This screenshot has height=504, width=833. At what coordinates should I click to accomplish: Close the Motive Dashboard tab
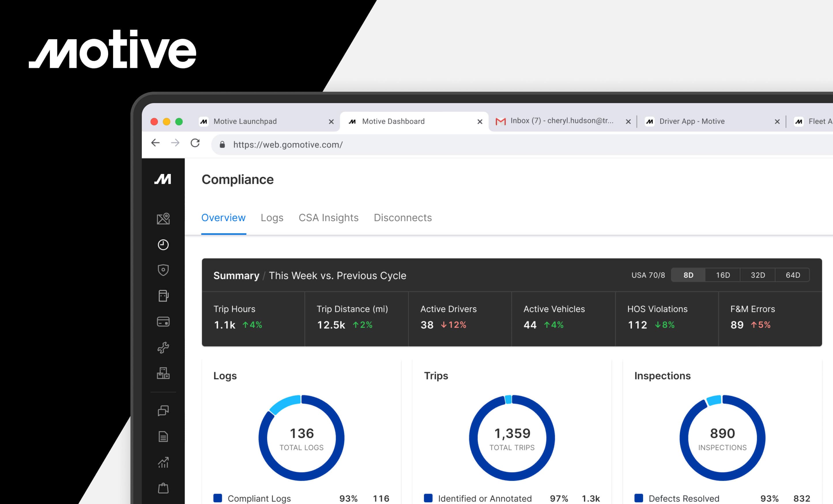tap(480, 122)
